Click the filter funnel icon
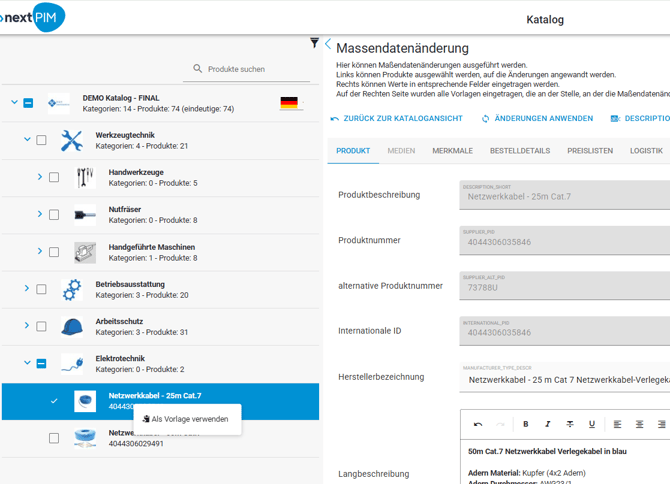The image size is (670, 484). [x=315, y=43]
